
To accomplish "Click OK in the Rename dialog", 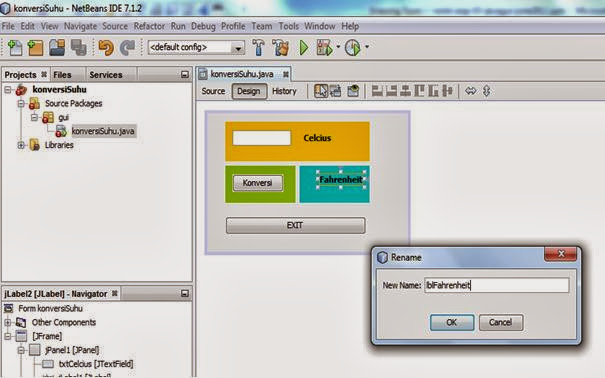I will point(452,322).
